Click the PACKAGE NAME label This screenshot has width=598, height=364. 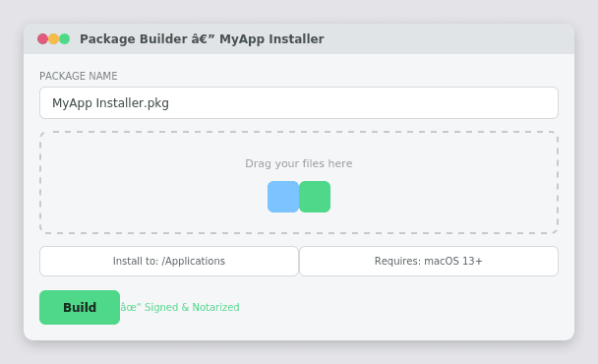pyautogui.click(x=79, y=76)
